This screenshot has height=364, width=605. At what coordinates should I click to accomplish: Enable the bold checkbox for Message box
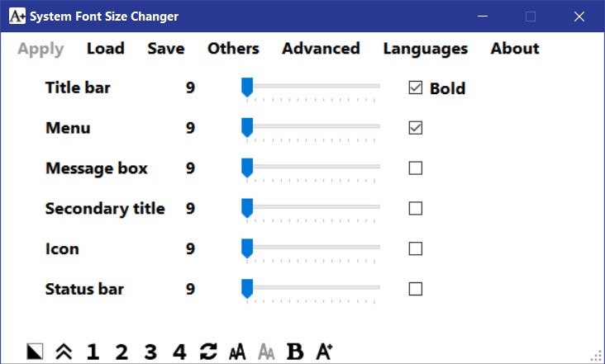(416, 168)
